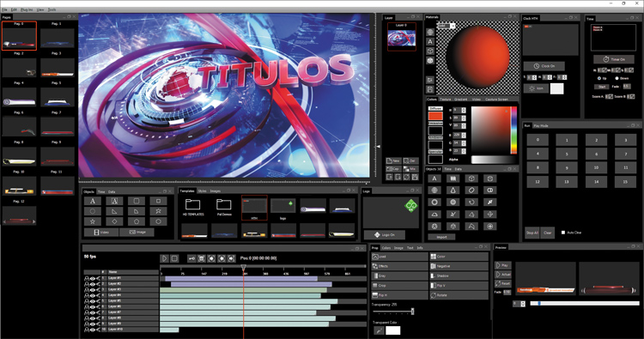The height and width of the screenshot is (339, 644).
Task: Select the five-point star shape tool
Action: 93,221
